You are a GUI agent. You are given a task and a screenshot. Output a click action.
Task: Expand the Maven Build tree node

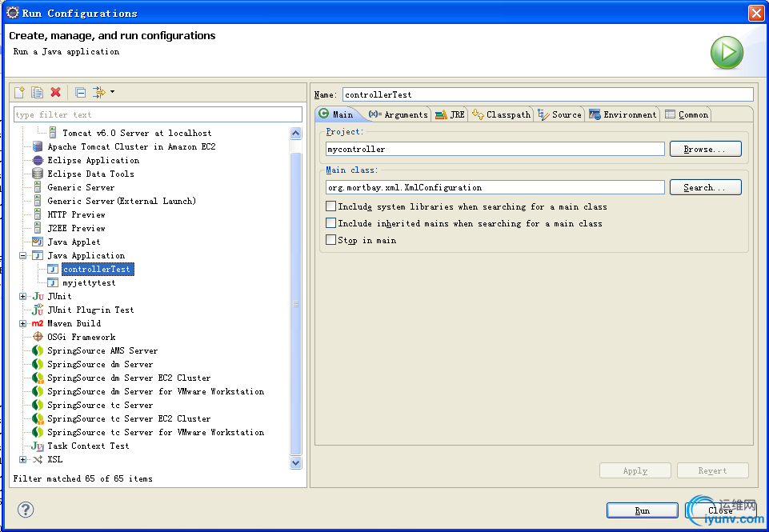(22, 324)
